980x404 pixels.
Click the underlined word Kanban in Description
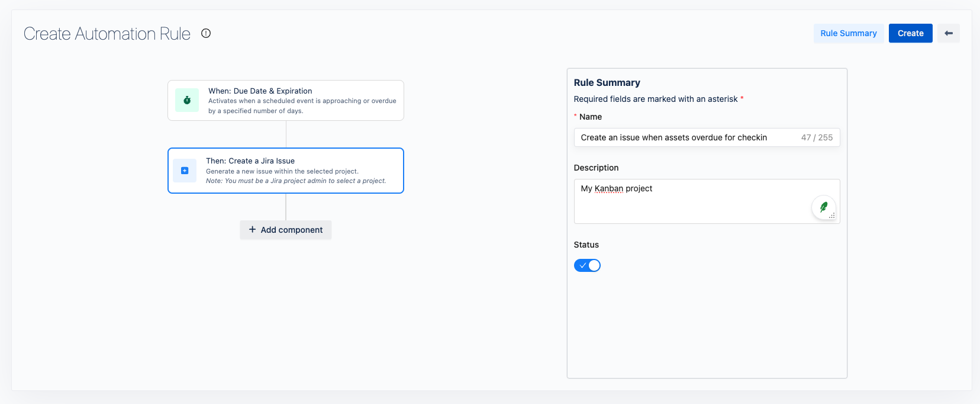click(608, 188)
